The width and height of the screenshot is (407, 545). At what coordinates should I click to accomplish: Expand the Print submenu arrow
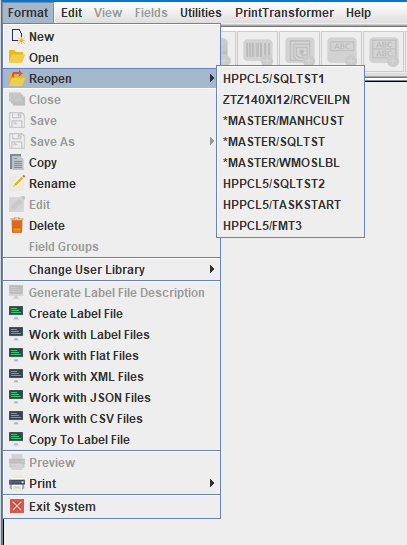click(x=212, y=483)
